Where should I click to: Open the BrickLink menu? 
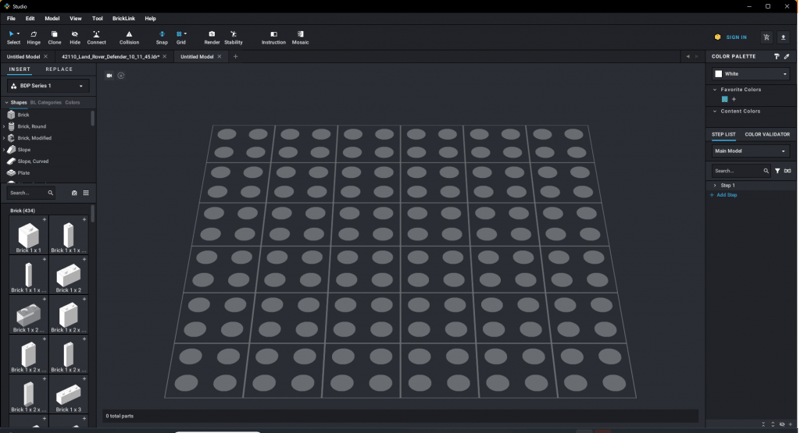pyautogui.click(x=123, y=18)
